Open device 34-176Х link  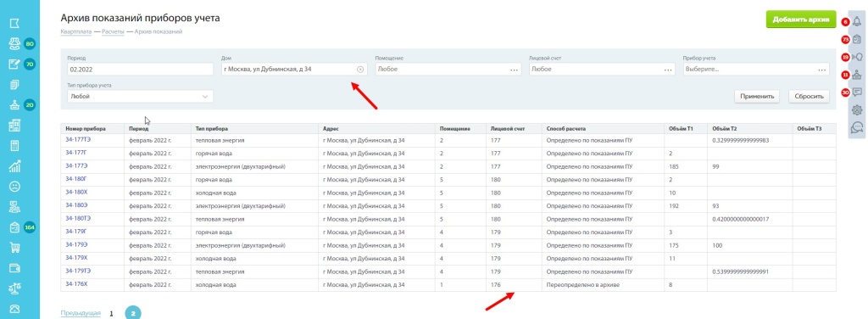(75, 284)
